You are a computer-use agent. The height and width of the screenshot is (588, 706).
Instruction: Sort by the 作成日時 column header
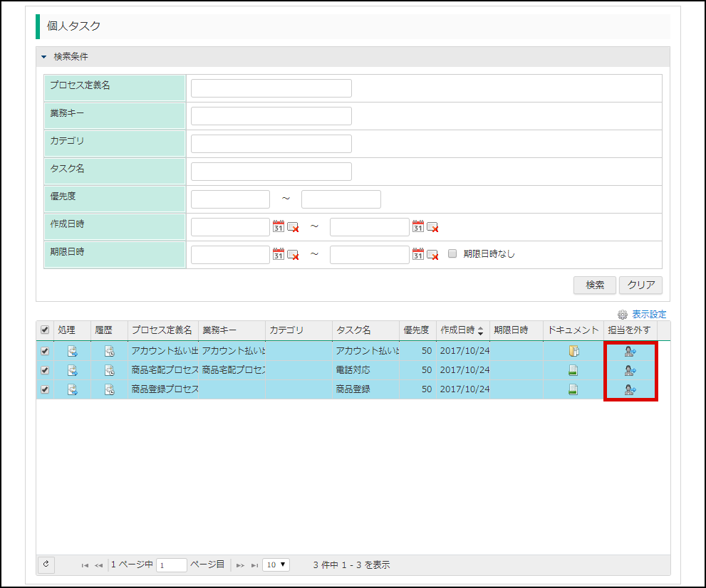coord(461,330)
